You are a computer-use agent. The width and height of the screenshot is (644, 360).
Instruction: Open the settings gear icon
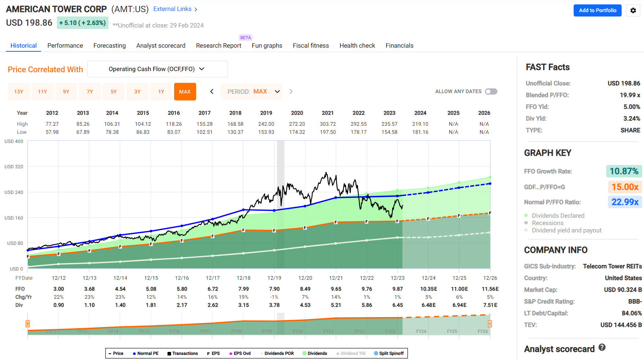633,10
